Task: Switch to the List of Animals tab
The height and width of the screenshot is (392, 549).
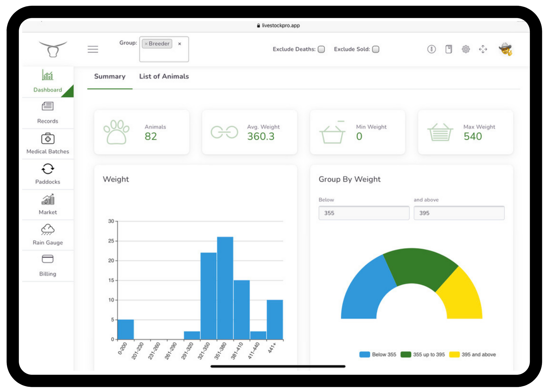Action: (164, 76)
